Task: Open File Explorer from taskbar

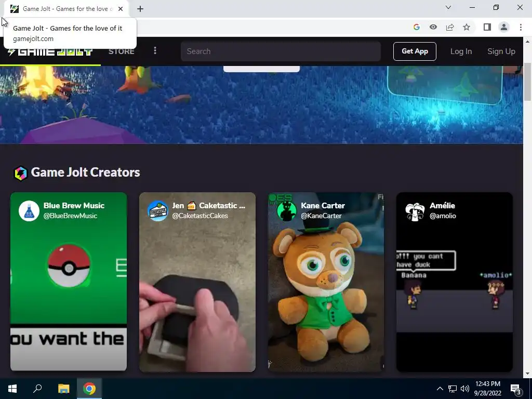Action: [63, 389]
